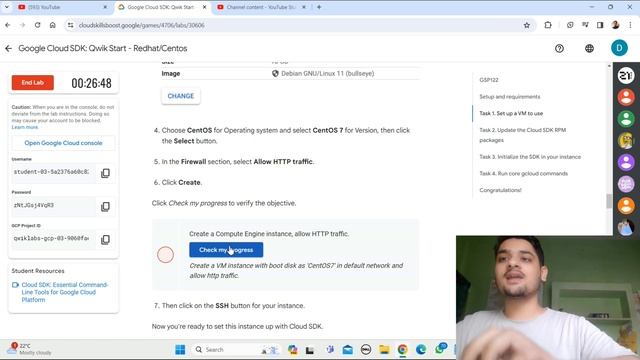Click the browser address bar URL
This screenshot has height=360, width=640.
tap(141, 25)
